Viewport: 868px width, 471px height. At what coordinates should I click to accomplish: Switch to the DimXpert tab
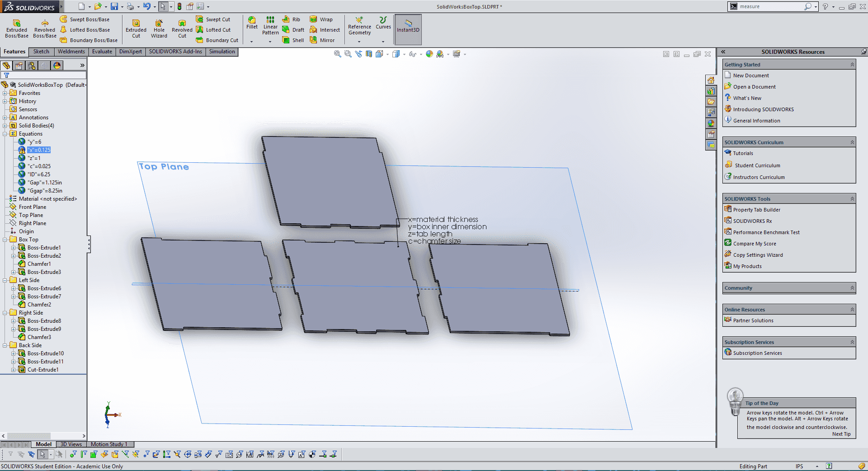(131, 52)
